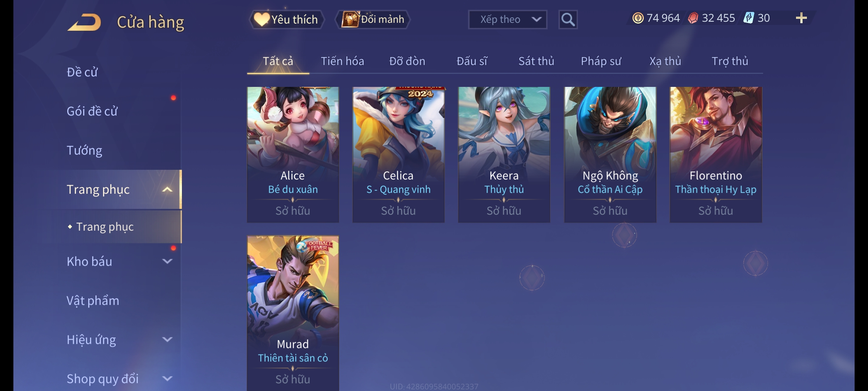Open Gói đề cử in sidebar

point(92,111)
